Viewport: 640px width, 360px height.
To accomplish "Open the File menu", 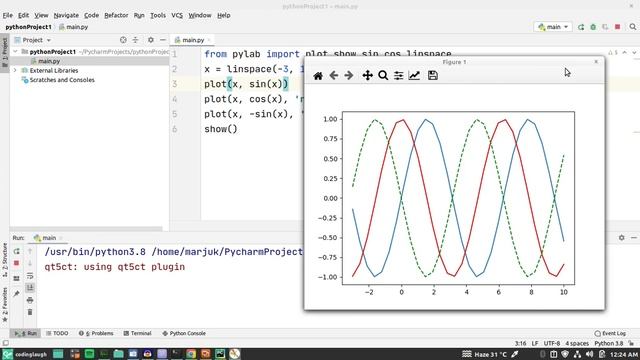I will click(7, 15).
